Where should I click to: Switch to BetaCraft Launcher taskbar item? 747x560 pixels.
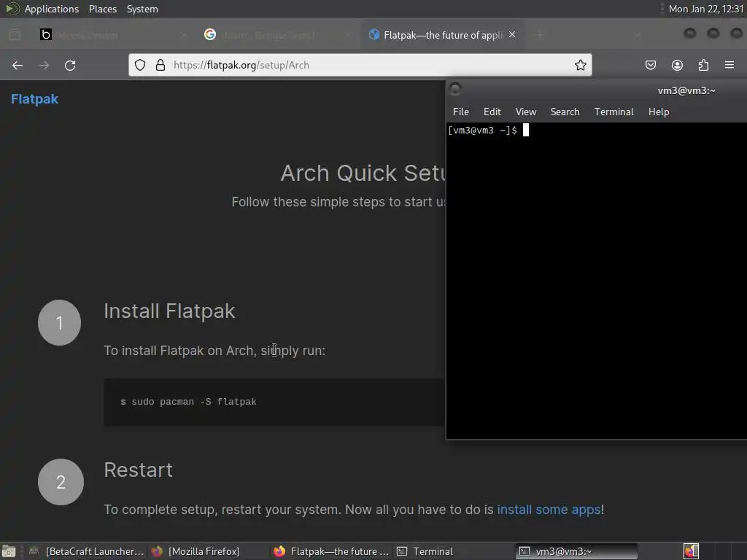pyautogui.click(x=86, y=551)
